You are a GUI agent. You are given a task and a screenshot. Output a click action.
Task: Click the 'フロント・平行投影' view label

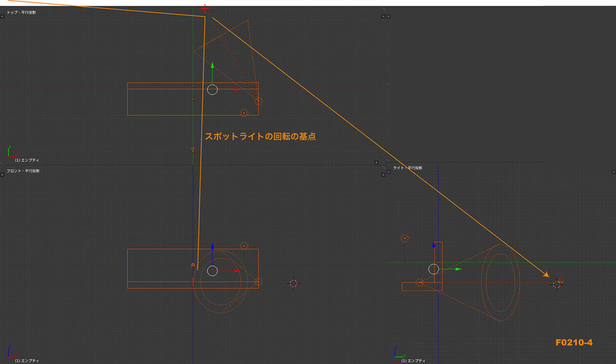click(x=23, y=171)
